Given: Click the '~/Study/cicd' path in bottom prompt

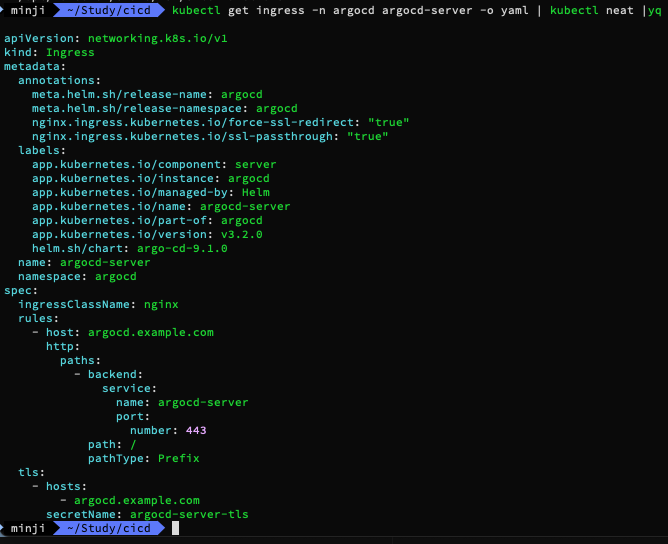Looking at the screenshot, I should (109, 528).
